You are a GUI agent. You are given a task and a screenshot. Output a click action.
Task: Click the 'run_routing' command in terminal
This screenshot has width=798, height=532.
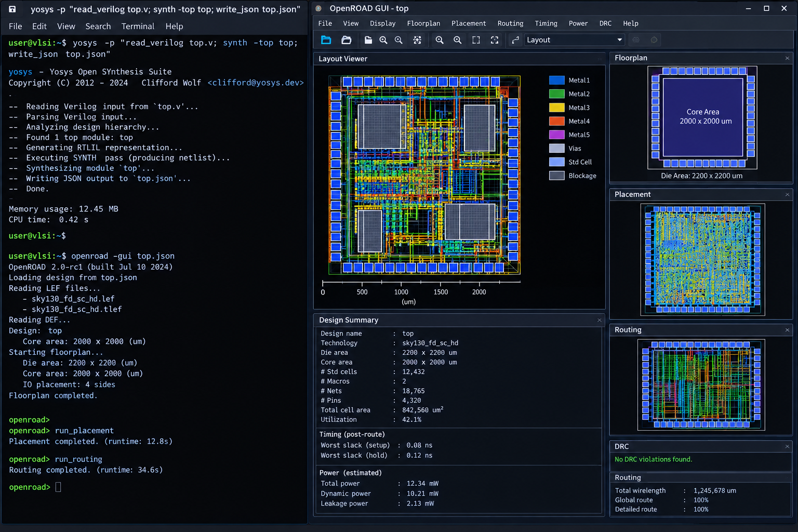click(x=78, y=459)
